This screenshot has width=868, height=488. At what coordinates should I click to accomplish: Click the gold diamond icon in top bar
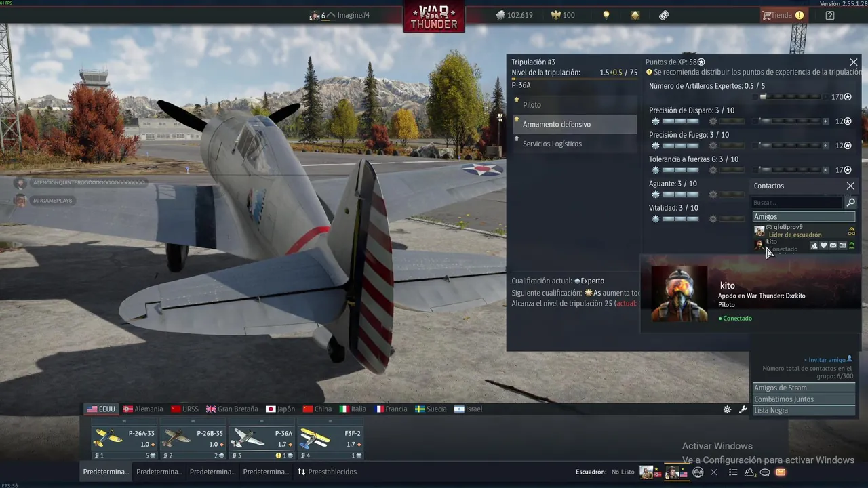pos(635,15)
